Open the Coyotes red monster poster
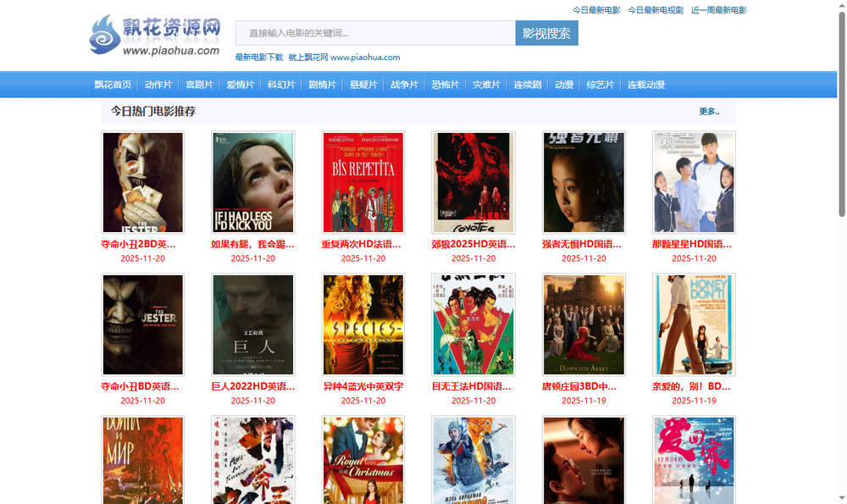The image size is (847, 504). tap(473, 183)
